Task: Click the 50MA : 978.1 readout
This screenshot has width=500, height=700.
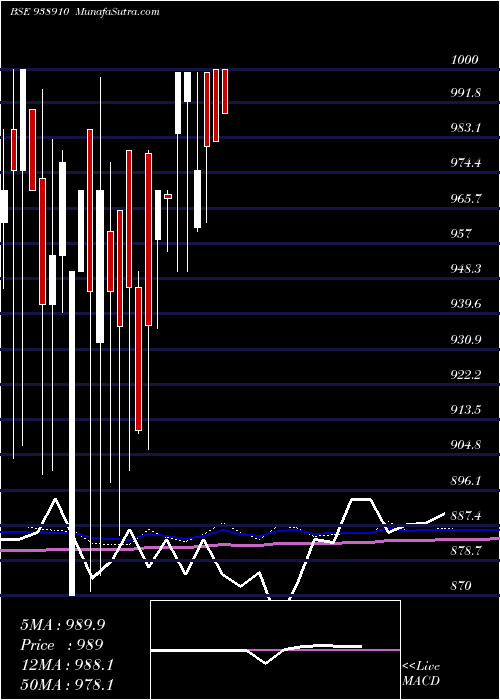Action: (x=66, y=685)
